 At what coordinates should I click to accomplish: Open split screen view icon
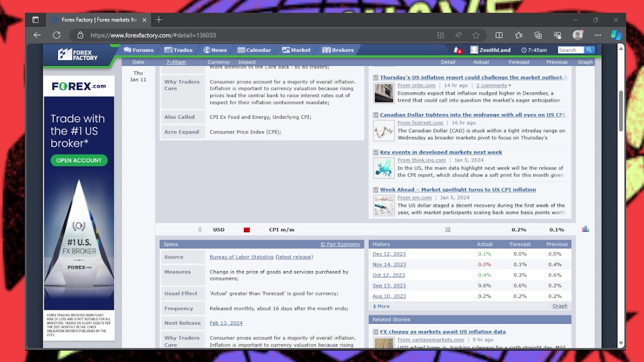(499, 35)
